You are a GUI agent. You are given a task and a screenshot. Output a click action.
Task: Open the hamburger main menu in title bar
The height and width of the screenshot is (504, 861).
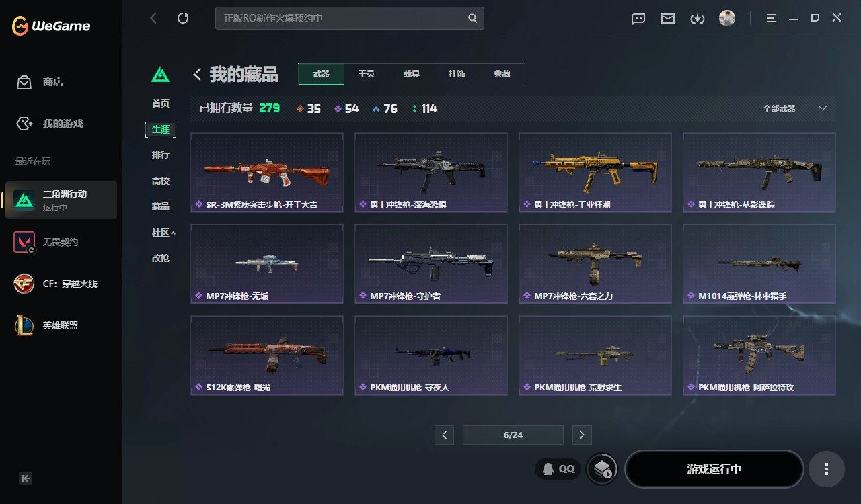[772, 18]
